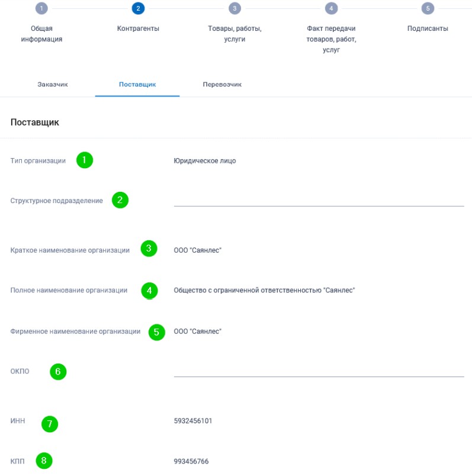
Task: Click the ИНН value 5932456101
Action: (x=193, y=421)
